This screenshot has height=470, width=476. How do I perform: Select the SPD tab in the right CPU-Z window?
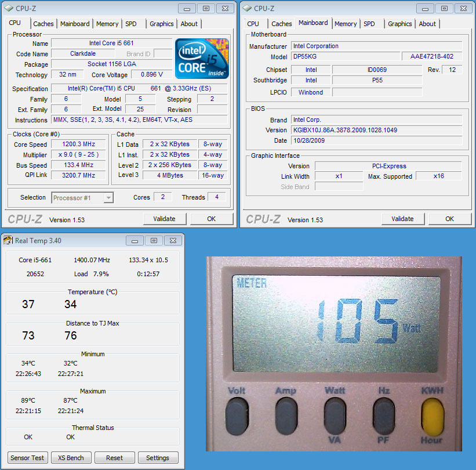click(x=369, y=24)
